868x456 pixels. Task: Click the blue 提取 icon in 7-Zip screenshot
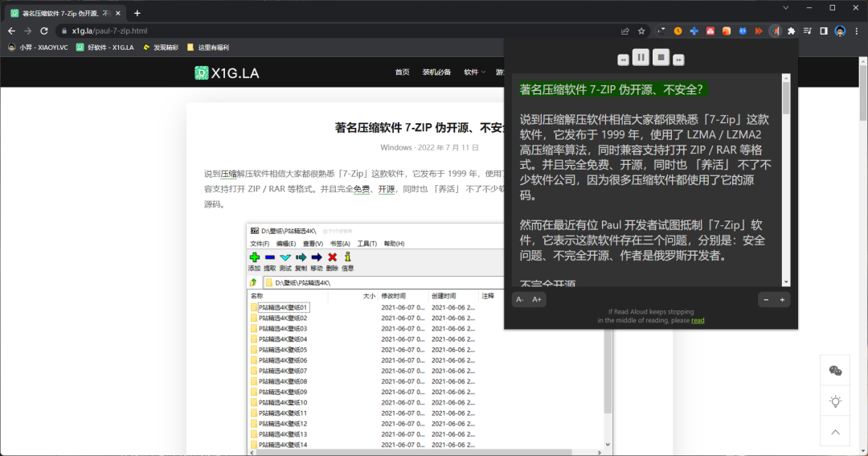(269, 257)
